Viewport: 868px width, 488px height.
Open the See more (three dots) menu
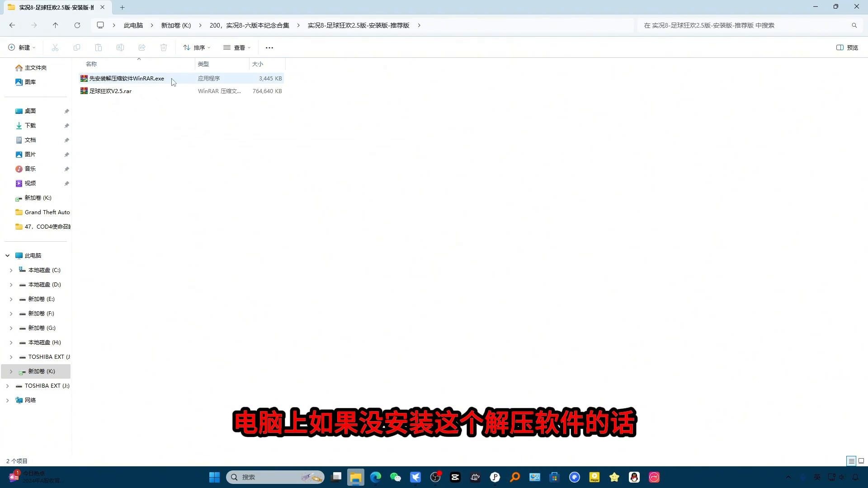[269, 47]
